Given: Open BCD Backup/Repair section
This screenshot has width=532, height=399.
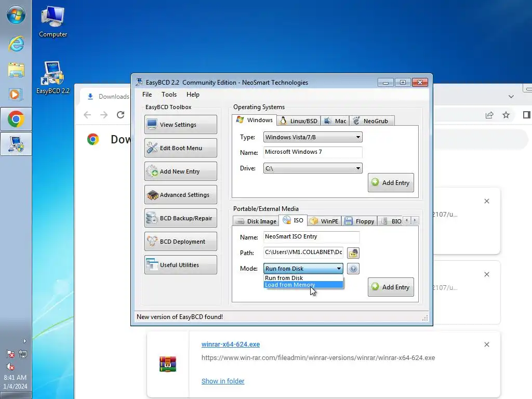Looking at the screenshot, I should (180, 218).
